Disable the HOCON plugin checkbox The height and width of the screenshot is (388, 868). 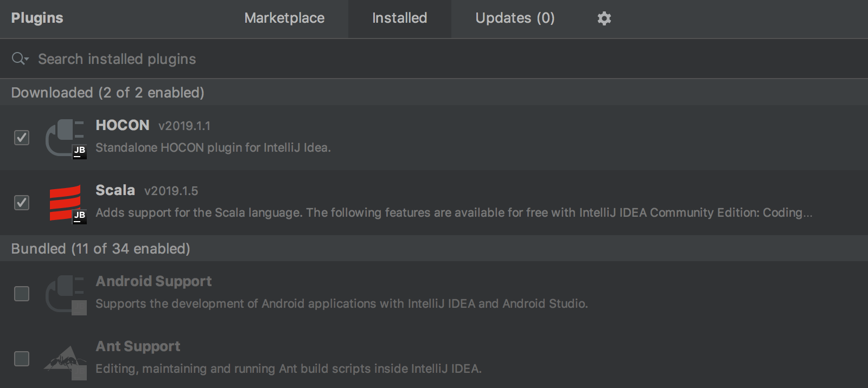coord(22,138)
